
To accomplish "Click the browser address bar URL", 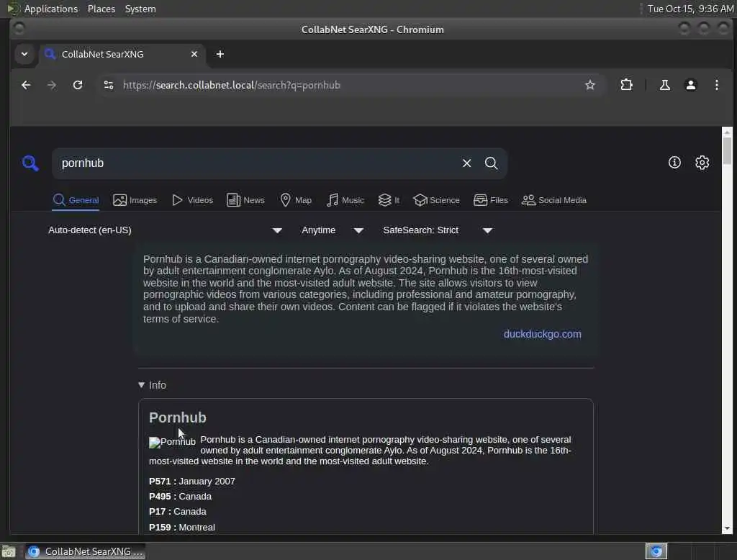I will 231,85.
